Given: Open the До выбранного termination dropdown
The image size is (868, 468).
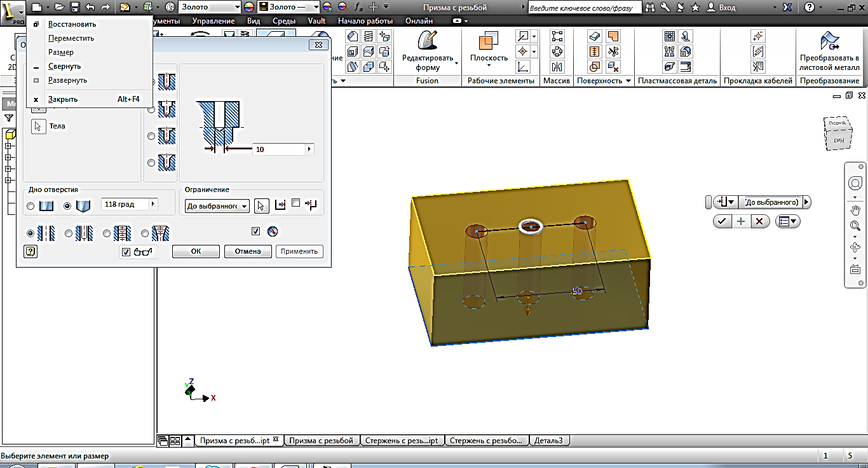Looking at the screenshot, I should [x=217, y=206].
